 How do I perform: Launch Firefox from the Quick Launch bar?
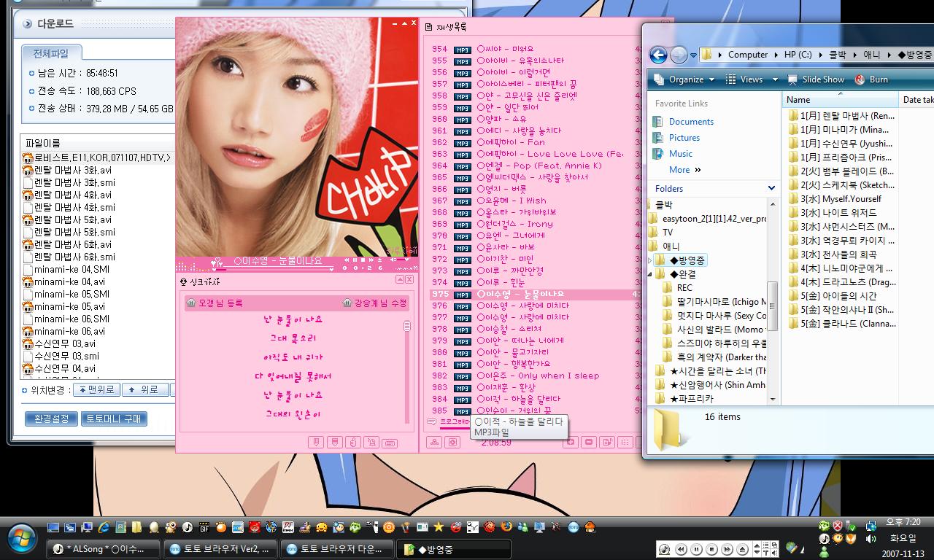[506, 527]
